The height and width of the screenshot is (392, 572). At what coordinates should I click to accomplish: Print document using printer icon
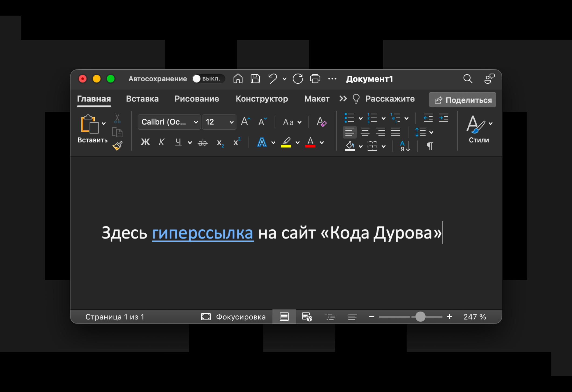(315, 79)
